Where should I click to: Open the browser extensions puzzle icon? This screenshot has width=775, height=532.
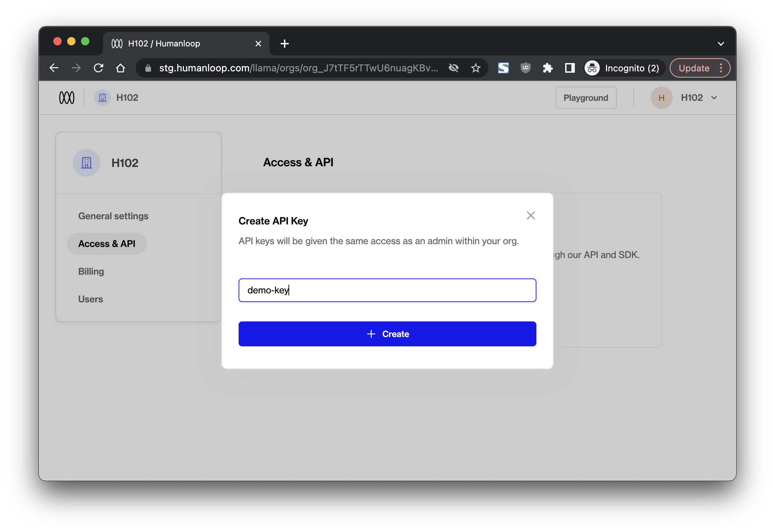[x=547, y=68]
